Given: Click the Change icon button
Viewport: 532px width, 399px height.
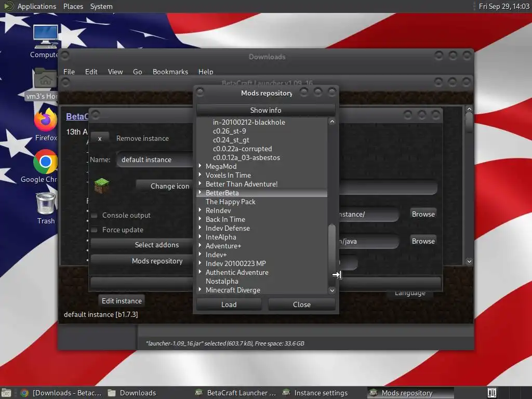Looking at the screenshot, I should (x=164, y=186).
